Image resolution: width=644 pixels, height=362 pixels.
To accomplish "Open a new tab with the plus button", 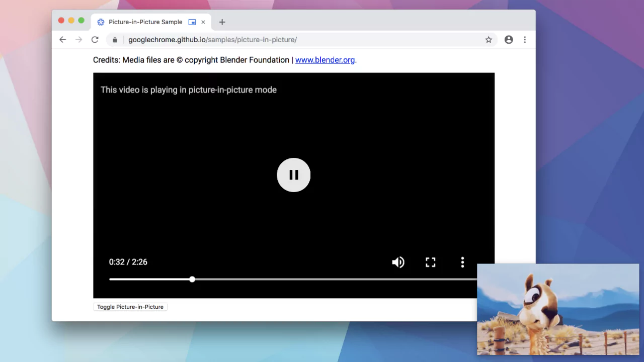I will (222, 22).
